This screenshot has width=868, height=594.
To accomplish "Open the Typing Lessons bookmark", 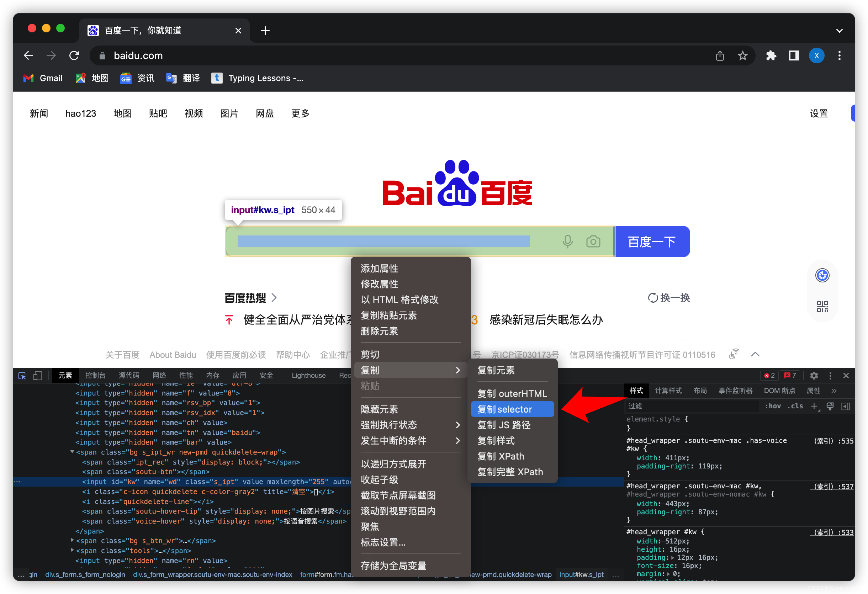I will click(x=257, y=78).
